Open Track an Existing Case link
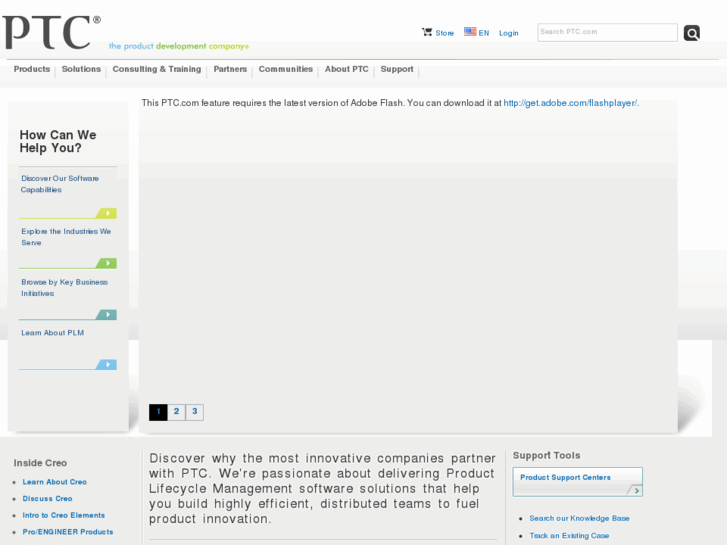 569,535
